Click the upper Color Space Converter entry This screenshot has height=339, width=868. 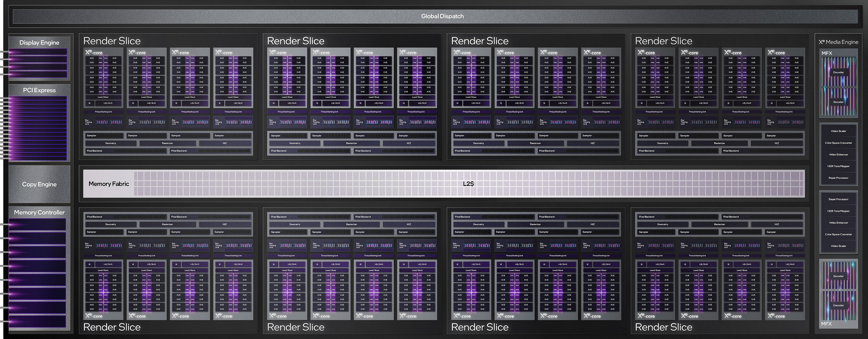(x=838, y=143)
